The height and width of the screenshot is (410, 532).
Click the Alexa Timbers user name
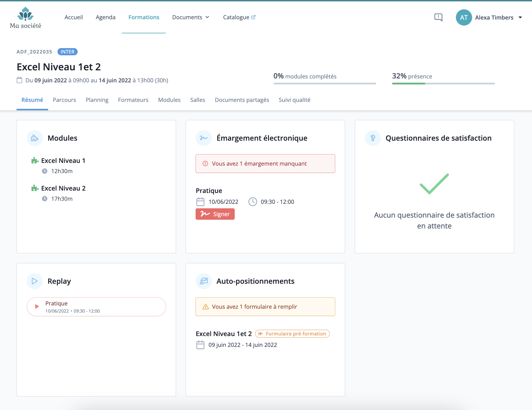[494, 17]
